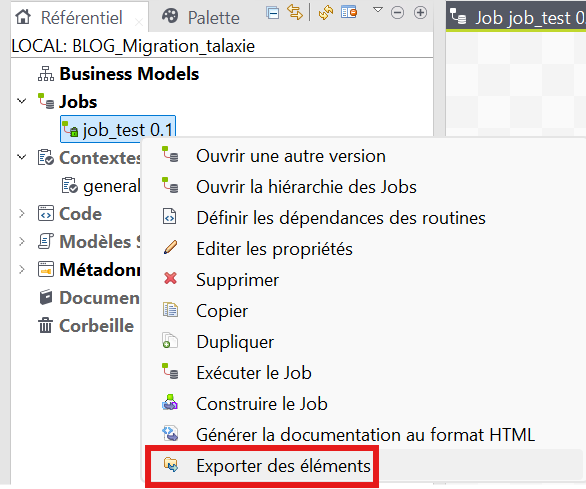This screenshot has width=586, height=489.
Task: Click the pencil edit properties icon
Action: (x=170, y=247)
